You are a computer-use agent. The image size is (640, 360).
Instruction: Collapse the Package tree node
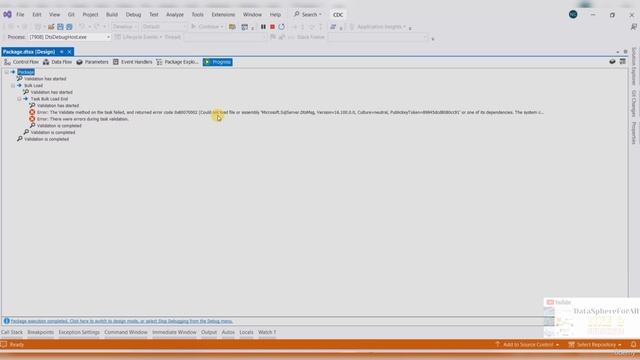(7, 72)
